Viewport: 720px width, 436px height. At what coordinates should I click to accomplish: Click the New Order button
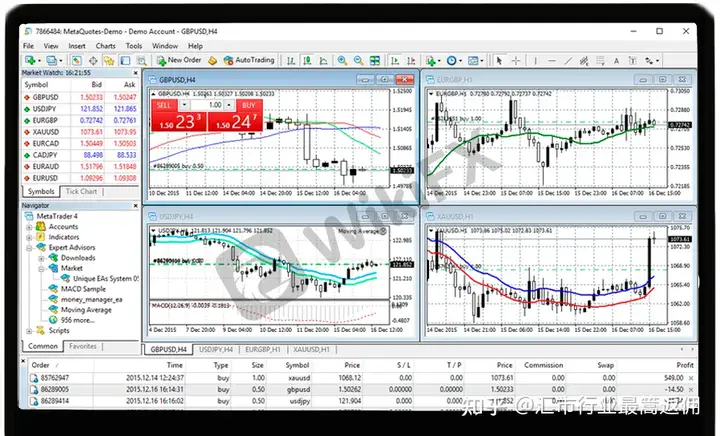point(179,60)
